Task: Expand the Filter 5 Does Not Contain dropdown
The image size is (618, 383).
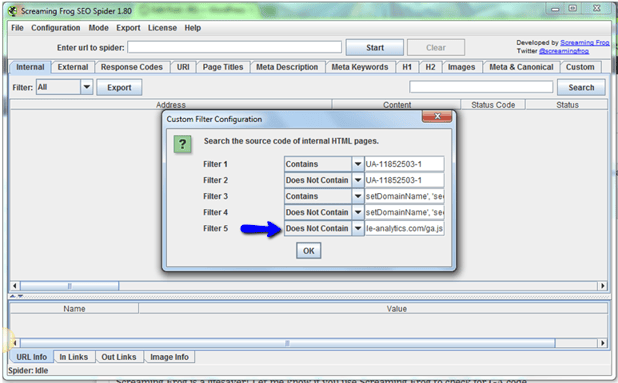Action: click(x=357, y=229)
